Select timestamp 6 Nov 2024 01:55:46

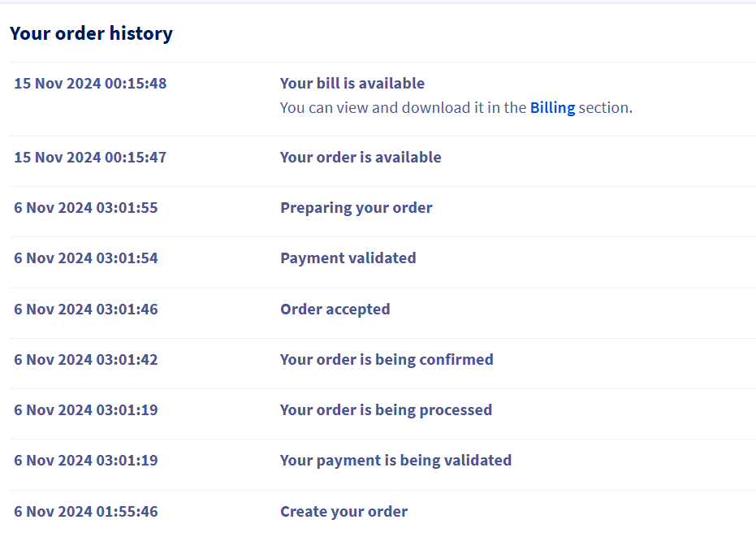[86, 512]
